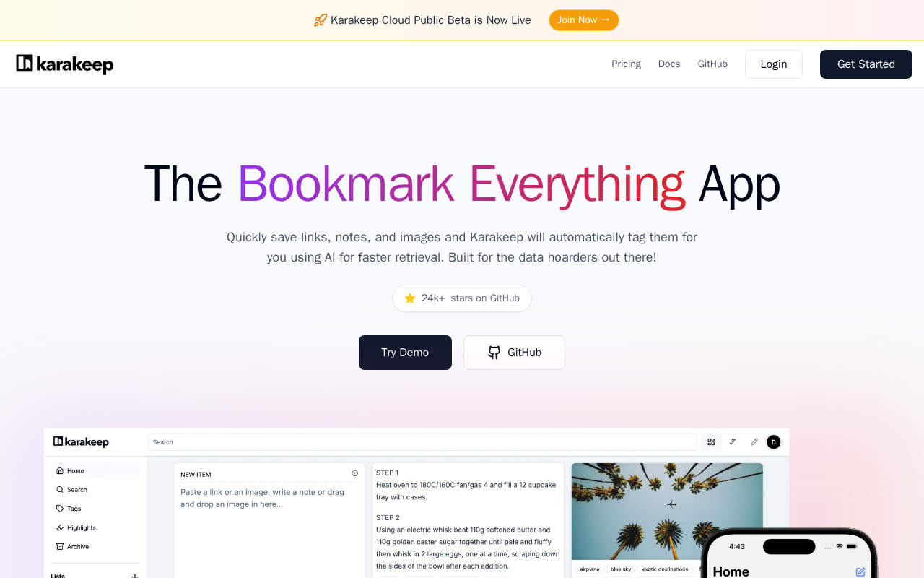
Task: Open the palm trees airplane photo thumbnail
Action: 667,512
